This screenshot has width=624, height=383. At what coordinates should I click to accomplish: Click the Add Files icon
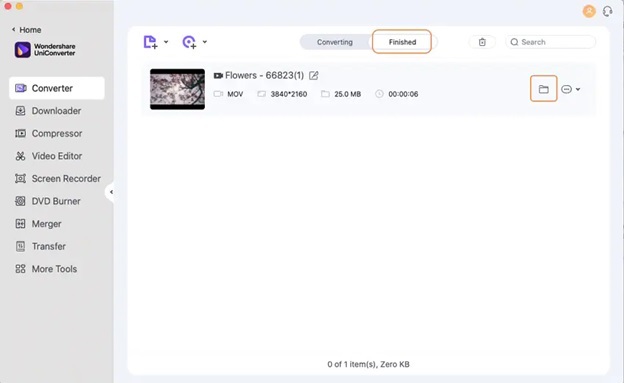pos(150,42)
